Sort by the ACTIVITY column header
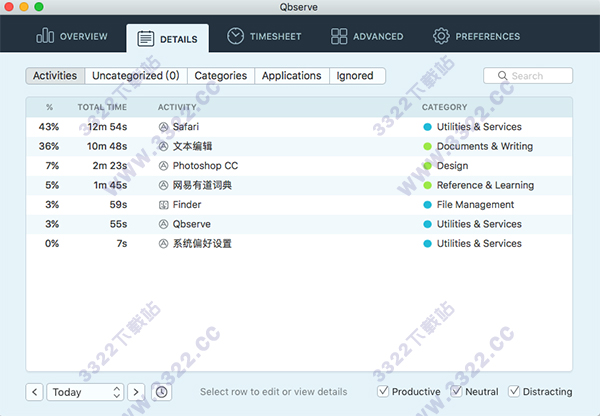 pos(177,107)
